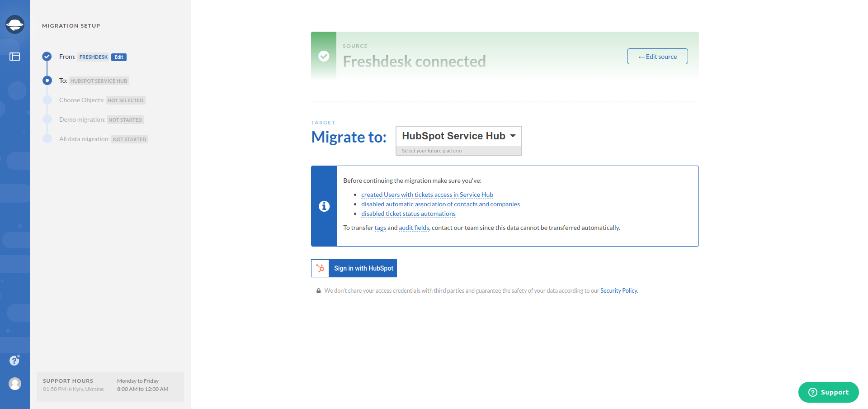Screen dimensions: 868x409
Task: Click 01:58 PM in Kyiv, Ukraine text
Action: [73, 389]
